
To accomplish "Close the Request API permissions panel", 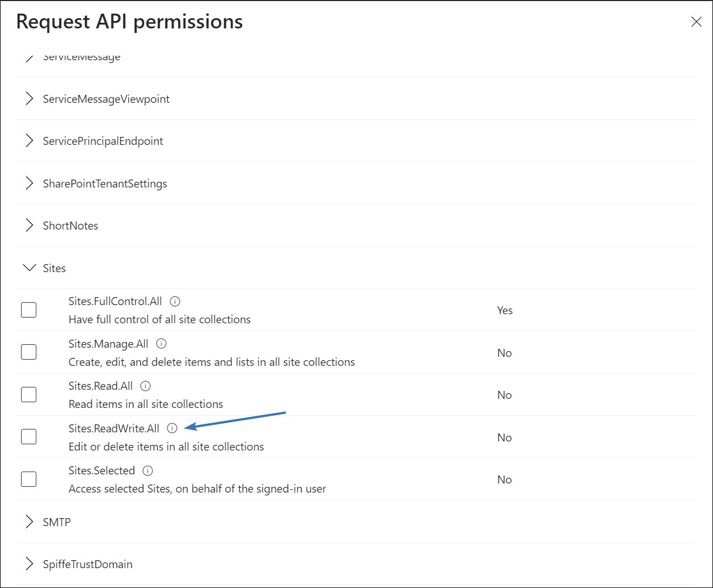I will pos(696,22).
